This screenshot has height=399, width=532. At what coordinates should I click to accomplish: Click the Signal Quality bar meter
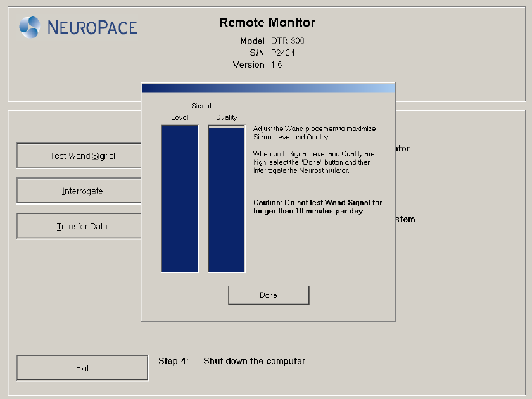pos(227,198)
